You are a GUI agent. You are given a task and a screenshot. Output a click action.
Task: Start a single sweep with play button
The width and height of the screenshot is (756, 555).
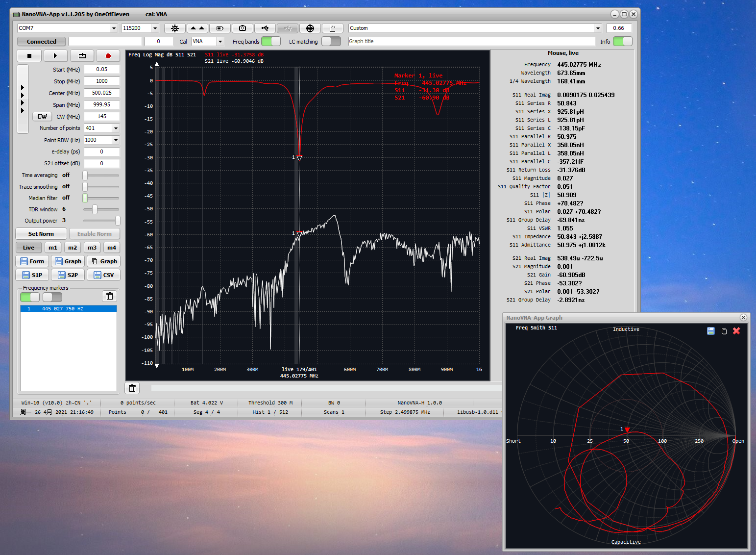pyautogui.click(x=55, y=56)
